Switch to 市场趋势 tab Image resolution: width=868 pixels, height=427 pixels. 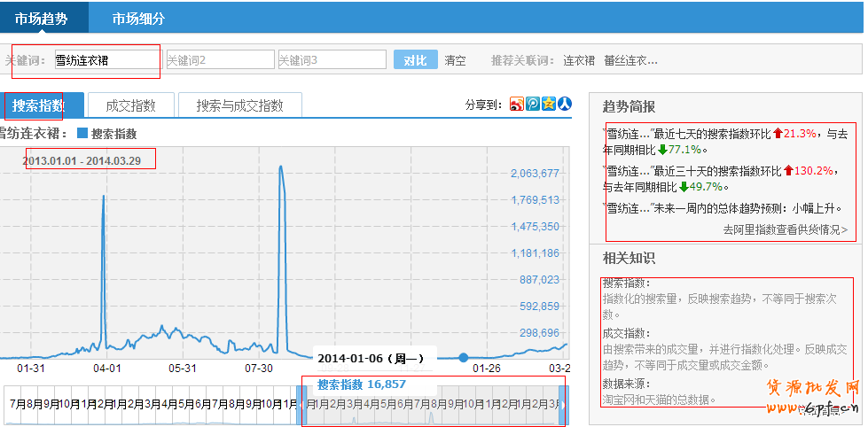(x=41, y=19)
